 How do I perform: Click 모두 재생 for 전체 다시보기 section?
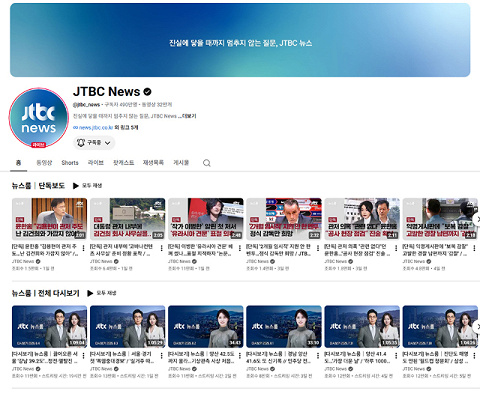click(x=102, y=293)
